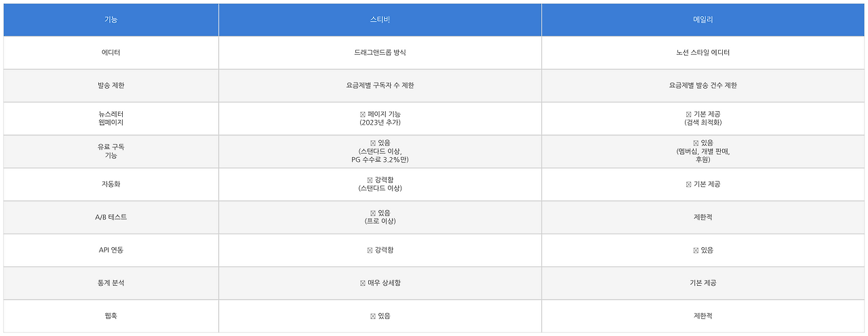This screenshot has height=336, width=868.
Task: Click '기본 제공' in the 자동화 row
Action: pyautogui.click(x=703, y=184)
